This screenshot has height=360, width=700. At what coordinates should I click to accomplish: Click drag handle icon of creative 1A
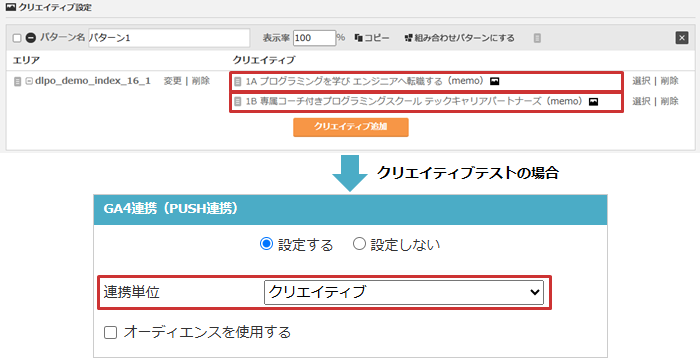pyautogui.click(x=238, y=81)
